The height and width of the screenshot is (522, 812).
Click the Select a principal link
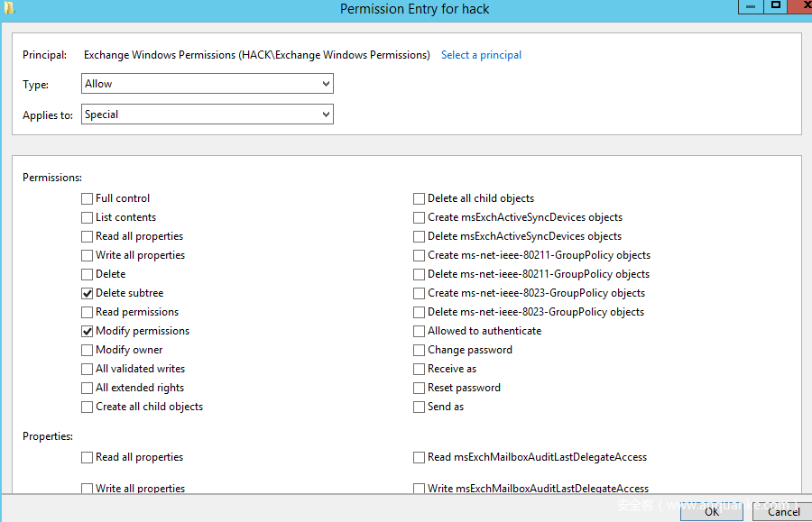(x=481, y=55)
